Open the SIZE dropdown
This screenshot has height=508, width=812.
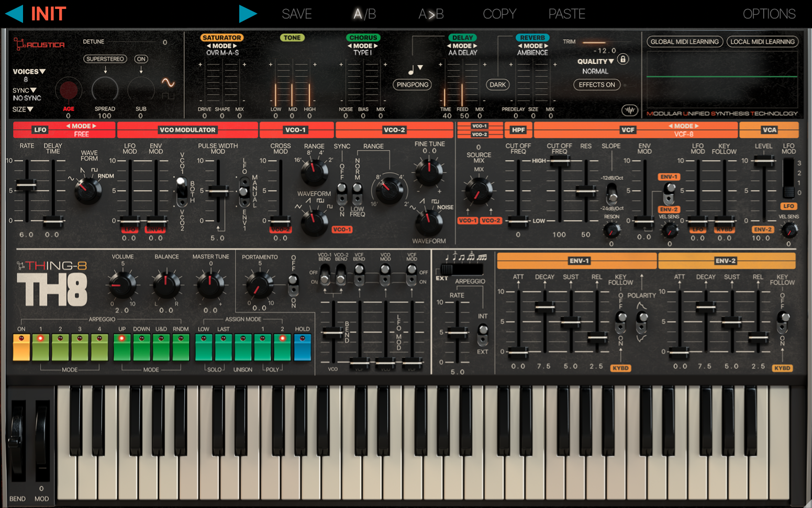pyautogui.click(x=23, y=109)
